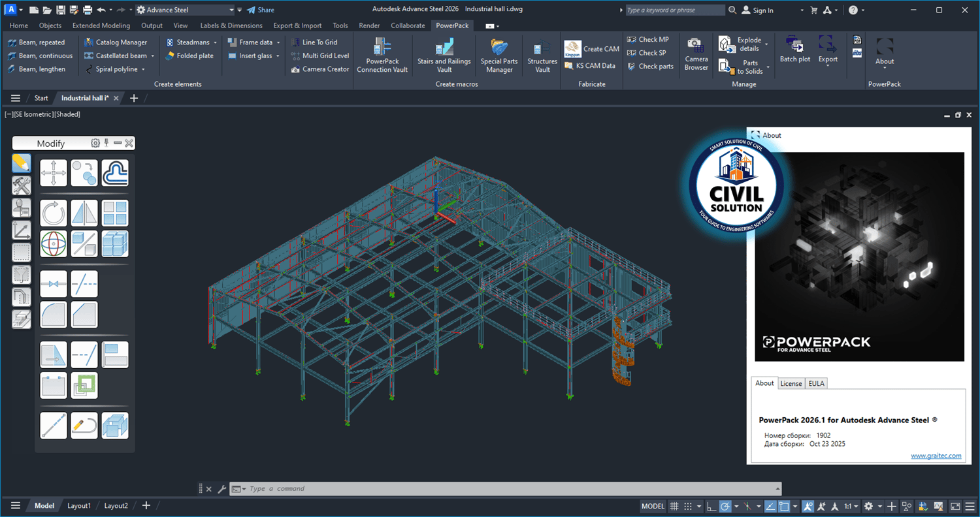Switch to the Extended Modeling tab
This screenshot has width=980, height=517.
click(101, 25)
